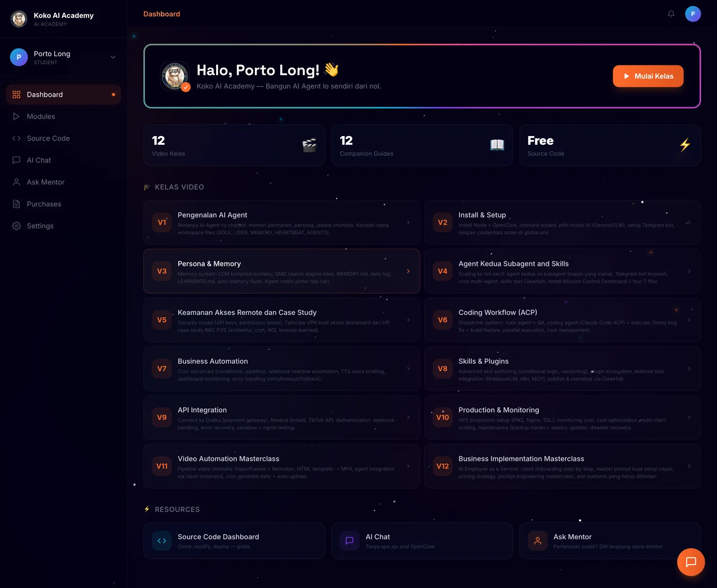The width and height of the screenshot is (717, 588).
Task: Click the book icon in Companion Guides card
Action: (497, 145)
